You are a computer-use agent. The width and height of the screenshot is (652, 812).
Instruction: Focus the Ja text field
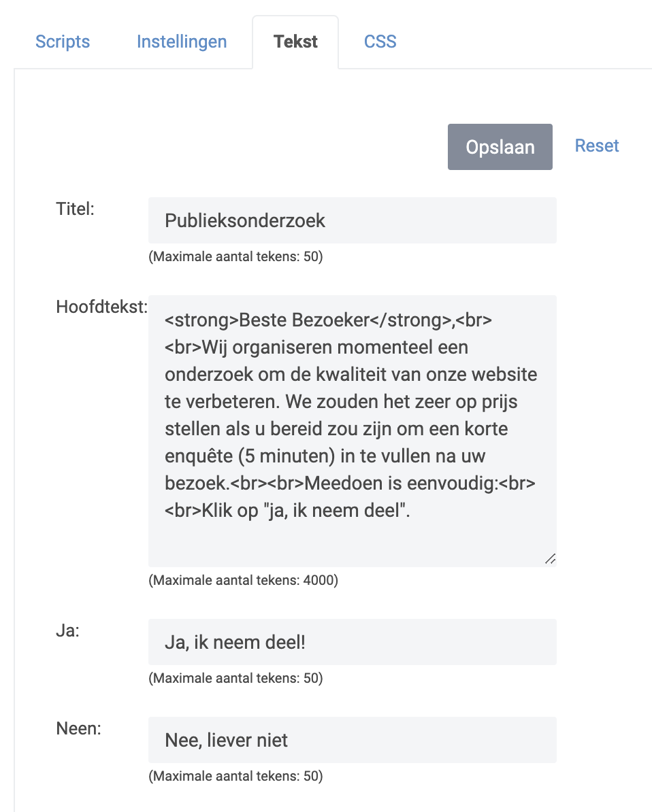353,641
